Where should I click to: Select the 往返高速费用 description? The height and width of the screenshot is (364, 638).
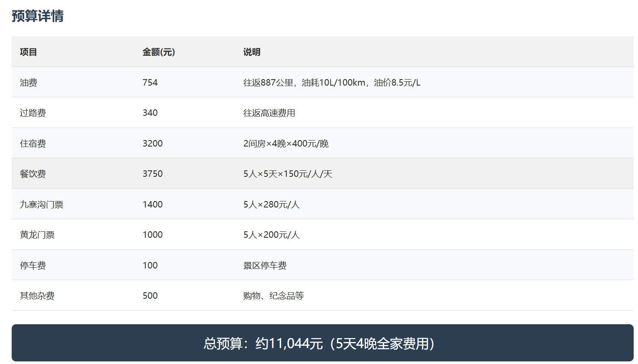click(269, 113)
